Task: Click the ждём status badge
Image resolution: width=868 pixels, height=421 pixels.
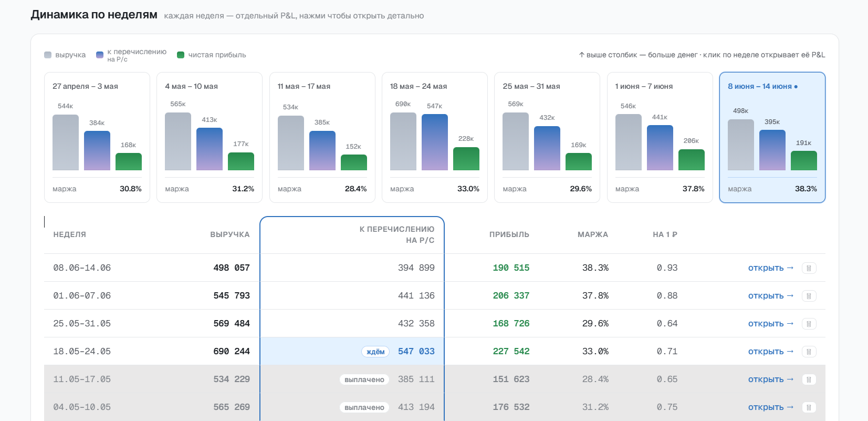Action: pos(375,352)
